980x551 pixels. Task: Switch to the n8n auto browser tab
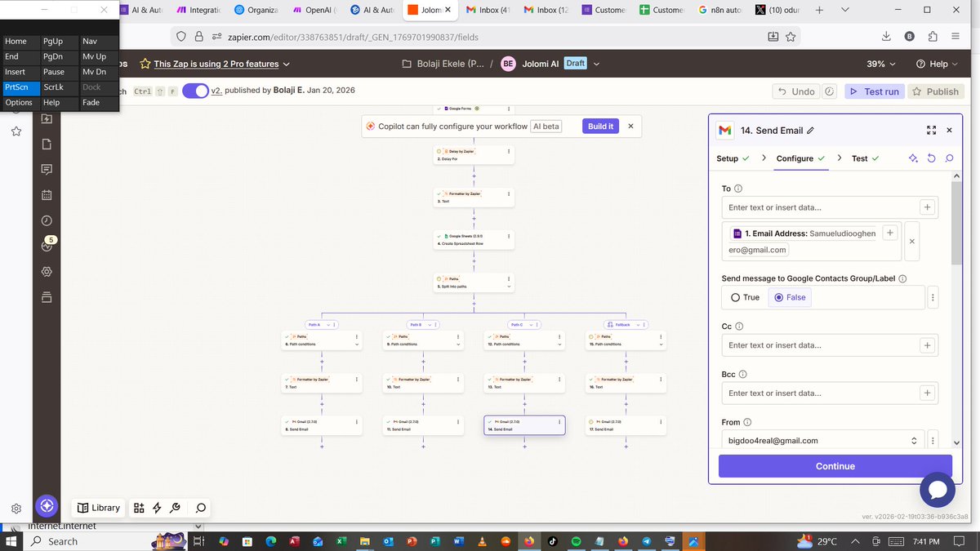pyautogui.click(x=720, y=10)
